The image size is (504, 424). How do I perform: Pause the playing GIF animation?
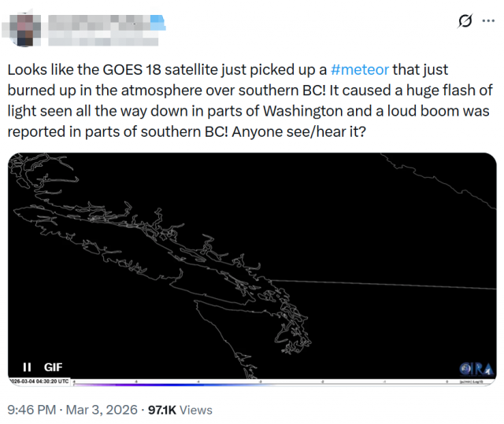pos(27,367)
